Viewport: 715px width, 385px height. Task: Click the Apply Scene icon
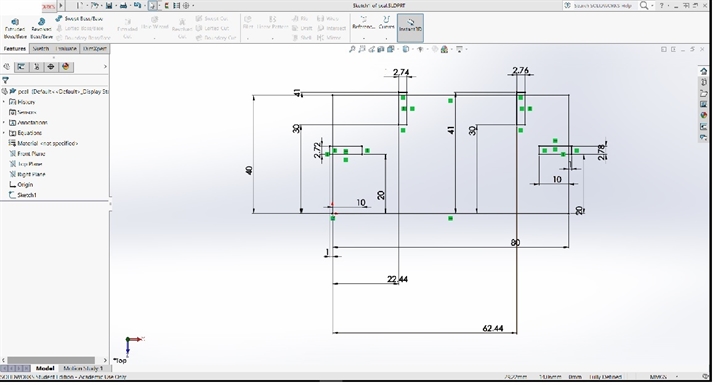pos(445,49)
